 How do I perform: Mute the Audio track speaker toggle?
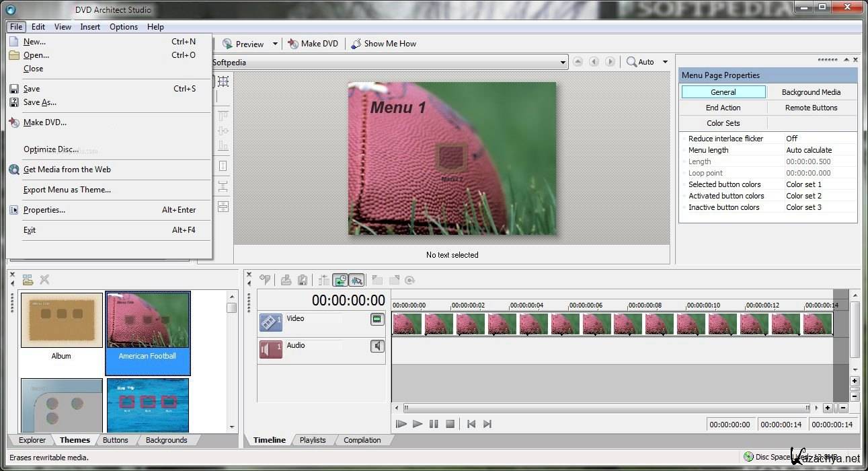click(x=377, y=346)
